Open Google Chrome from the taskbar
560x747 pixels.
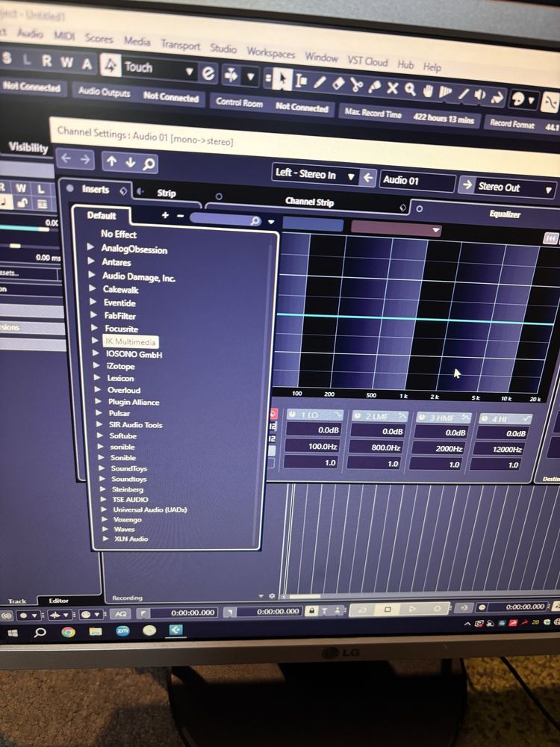click(68, 632)
